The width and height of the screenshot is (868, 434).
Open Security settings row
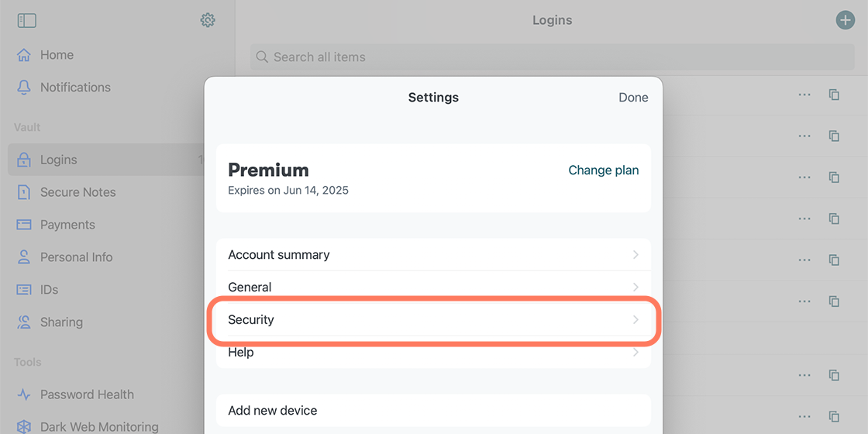pos(433,320)
